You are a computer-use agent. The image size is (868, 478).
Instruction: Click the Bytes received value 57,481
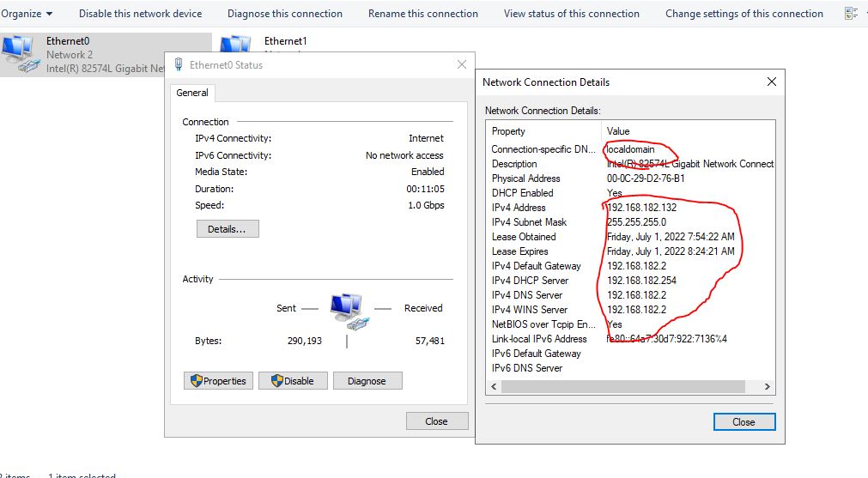[x=430, y=341]
